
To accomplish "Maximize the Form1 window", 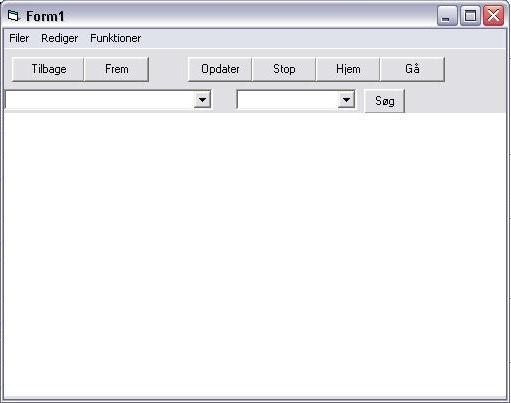I will coord(470,16).
